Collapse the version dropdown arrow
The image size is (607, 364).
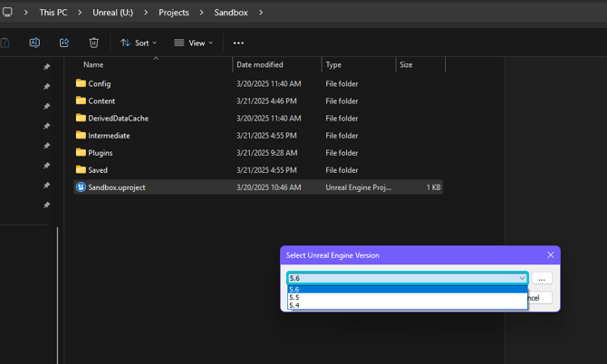coord(522,278)
